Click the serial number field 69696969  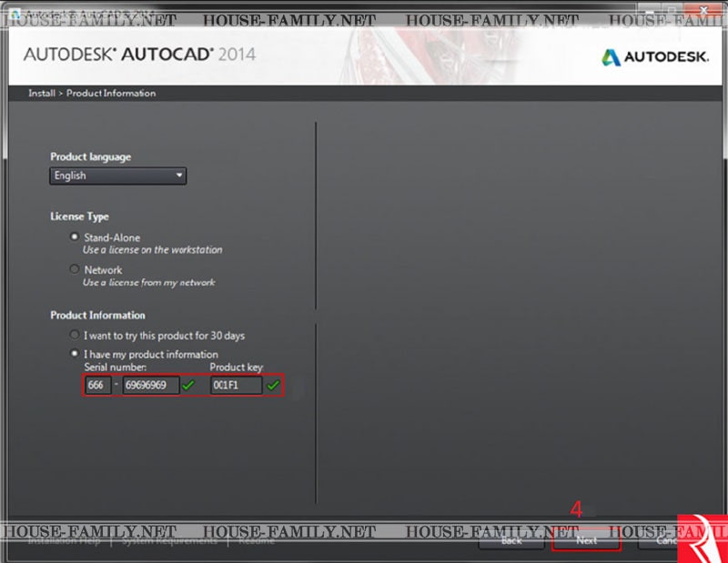pos(151,386)
